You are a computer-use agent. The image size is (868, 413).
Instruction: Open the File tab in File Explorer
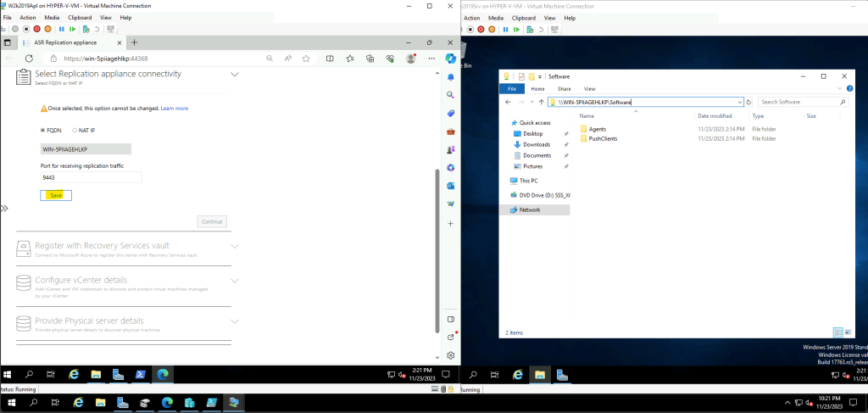pos(512,88)
